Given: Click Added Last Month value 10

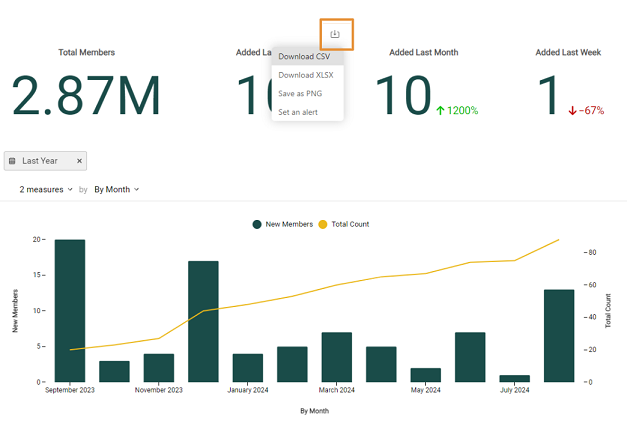Looking at the screenshot, I should coord(402,97).
